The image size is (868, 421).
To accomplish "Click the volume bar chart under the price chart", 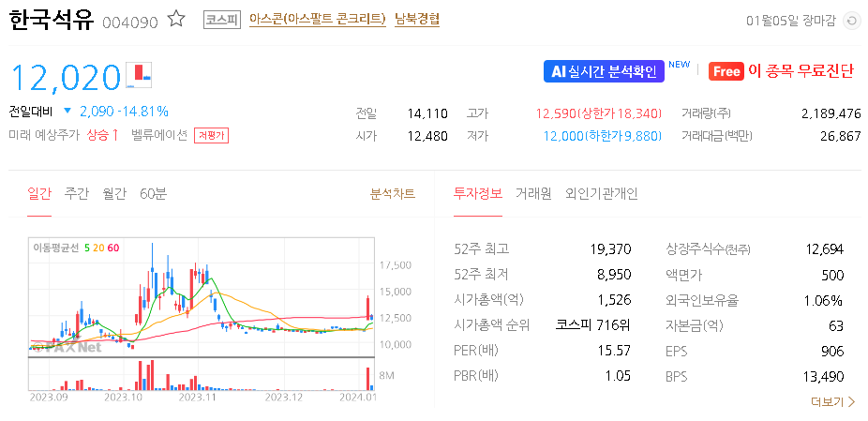I will click(x=202, y=375).
